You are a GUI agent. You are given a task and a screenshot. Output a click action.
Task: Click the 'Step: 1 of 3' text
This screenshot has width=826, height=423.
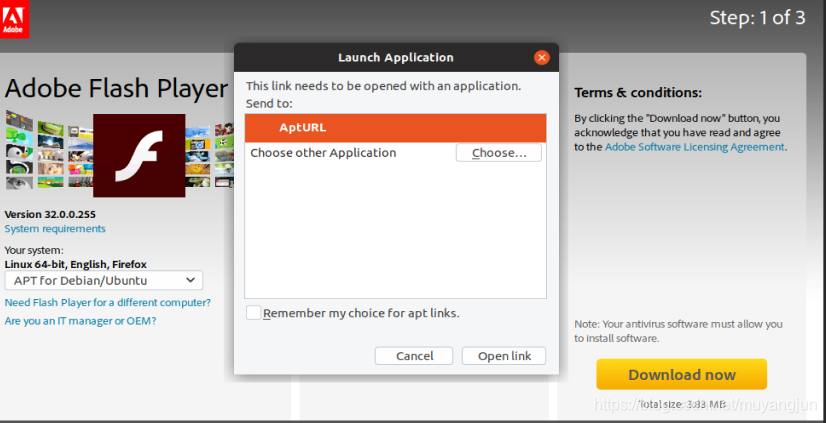tap(758, 18)
